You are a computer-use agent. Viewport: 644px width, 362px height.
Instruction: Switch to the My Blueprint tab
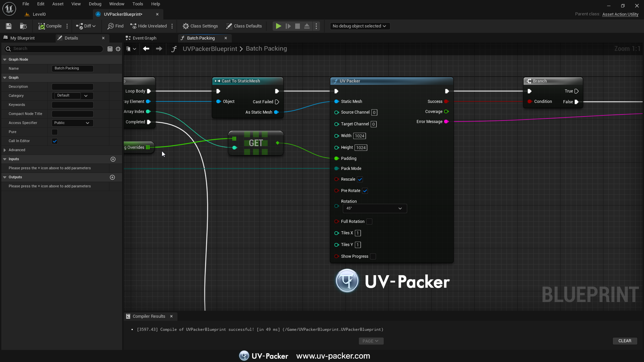(22, 38)
